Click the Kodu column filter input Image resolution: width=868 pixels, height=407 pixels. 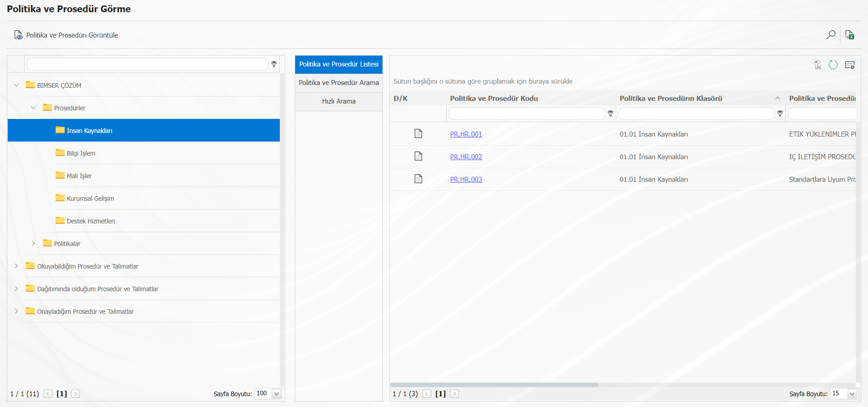pos(527,114)
